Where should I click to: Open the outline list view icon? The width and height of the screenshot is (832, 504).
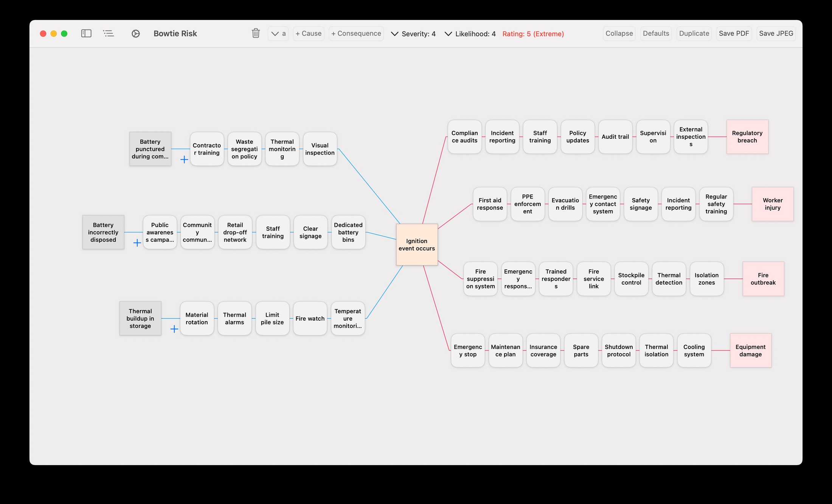[109, 33]
